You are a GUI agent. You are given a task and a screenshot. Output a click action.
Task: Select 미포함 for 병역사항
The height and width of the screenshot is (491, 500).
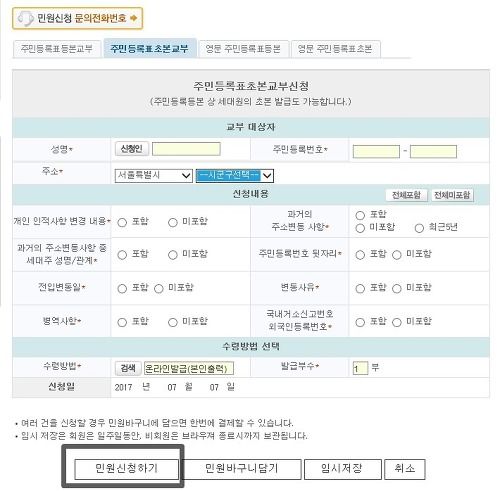173,322
